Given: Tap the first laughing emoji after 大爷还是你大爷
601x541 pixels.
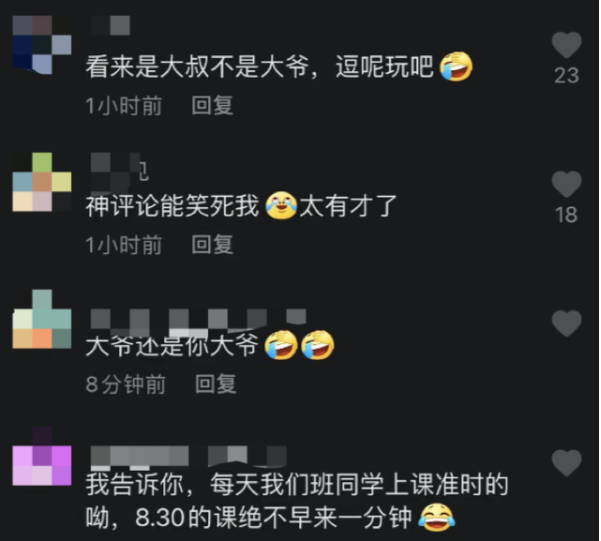Looking at the screenshot, I should coord(281,345).
